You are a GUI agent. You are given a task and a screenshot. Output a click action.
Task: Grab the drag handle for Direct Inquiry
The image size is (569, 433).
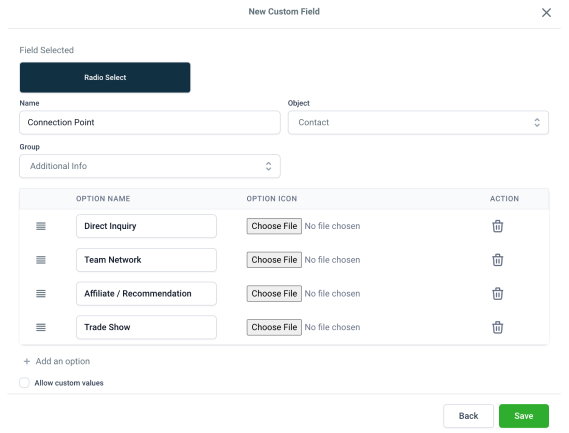41,226
